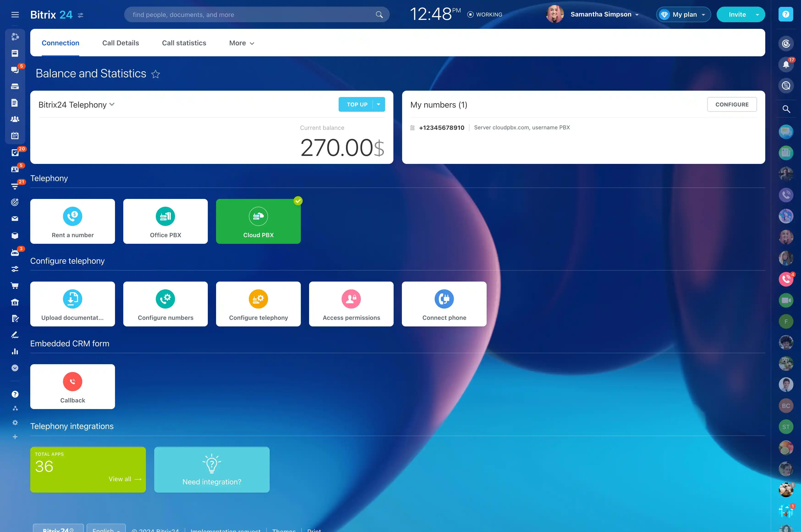Click the Office PBX icon
The width and height of the screenshot is (801, 532).
(x=165, y=217)
